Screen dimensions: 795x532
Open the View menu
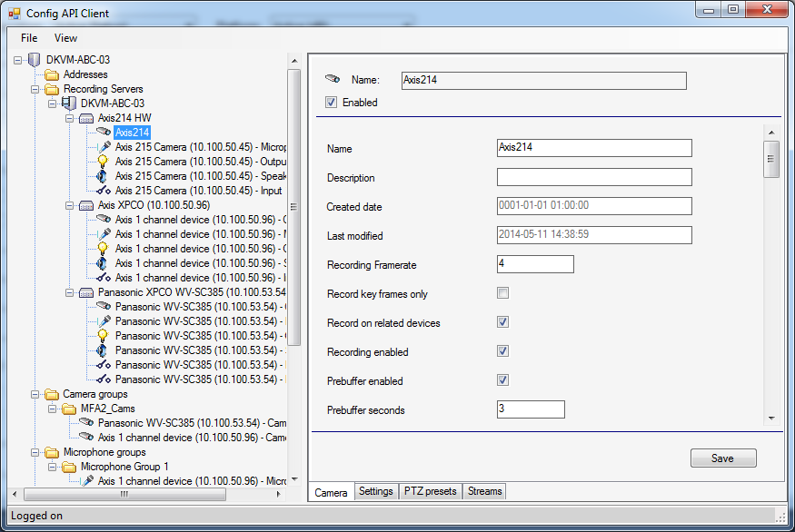pyautogui.click(x=66, y=38)
